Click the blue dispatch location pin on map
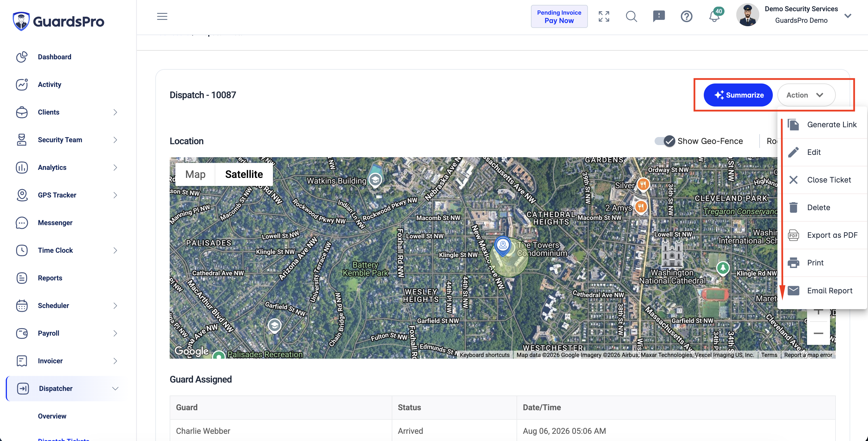Viewport: 868px width, 441px height. click(503, 246)
